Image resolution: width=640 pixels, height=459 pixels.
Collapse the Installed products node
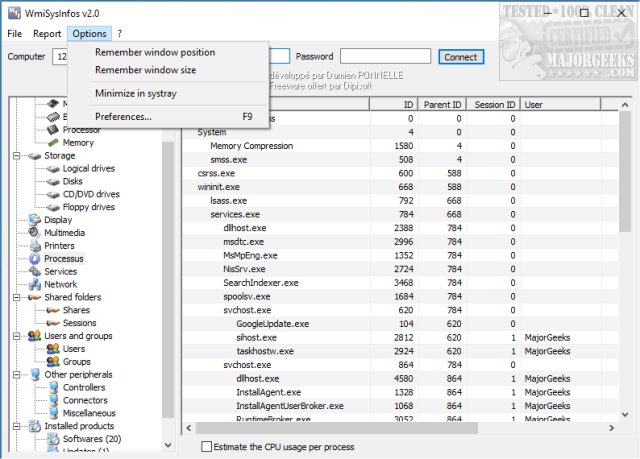tap(16, 426)
